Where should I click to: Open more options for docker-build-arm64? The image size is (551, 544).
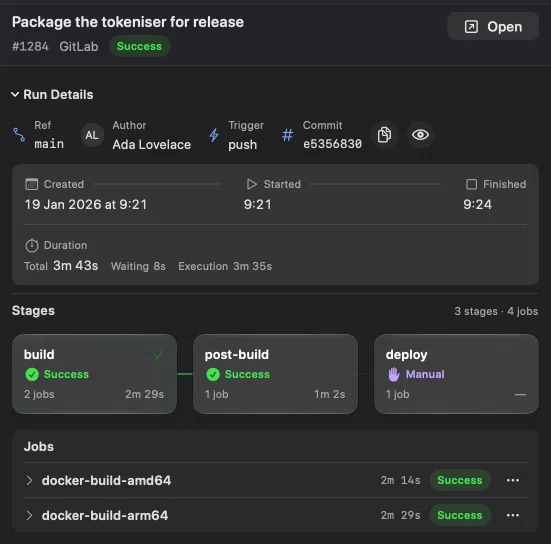pyautogui.click(x=513, y=516)
